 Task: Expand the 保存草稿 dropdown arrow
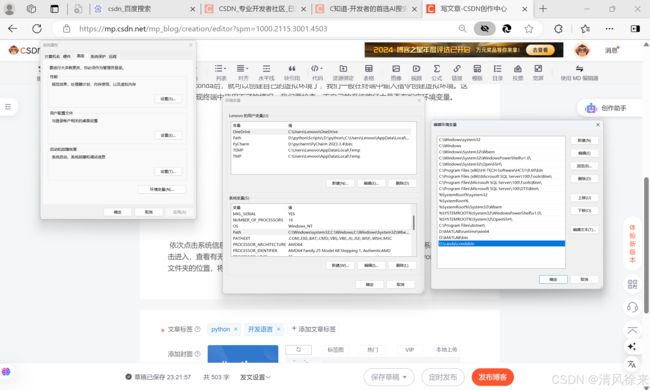point(405,377)
